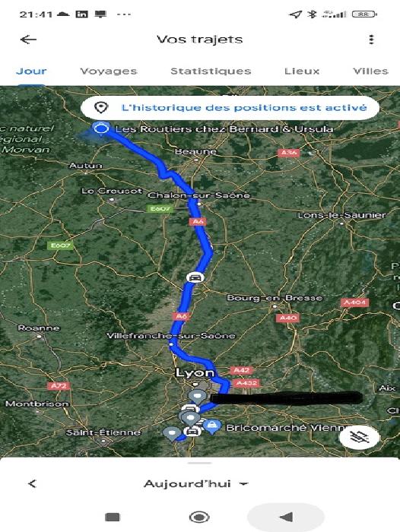
Task: Toggle the satellite map layers button
Action: point(359,437)
